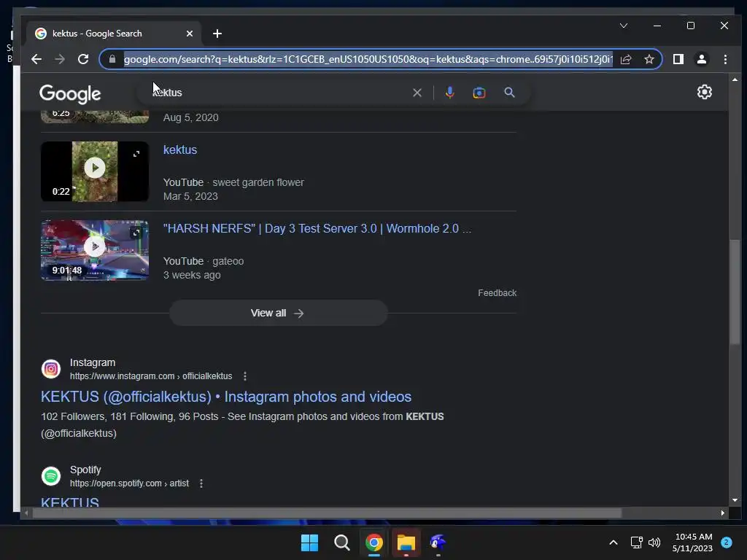Open notifications badge showing 2
The height and width of the screenshot is (560, 747).
(x=727, y=542)
